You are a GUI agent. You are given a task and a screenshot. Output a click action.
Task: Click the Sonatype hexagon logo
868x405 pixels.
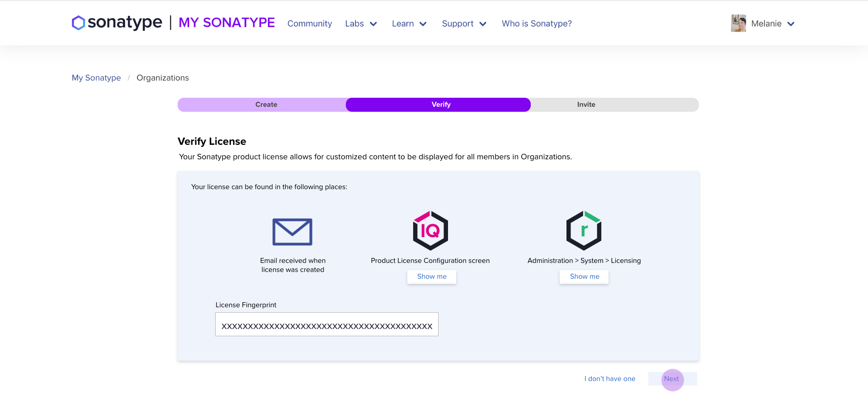point(78,23)
